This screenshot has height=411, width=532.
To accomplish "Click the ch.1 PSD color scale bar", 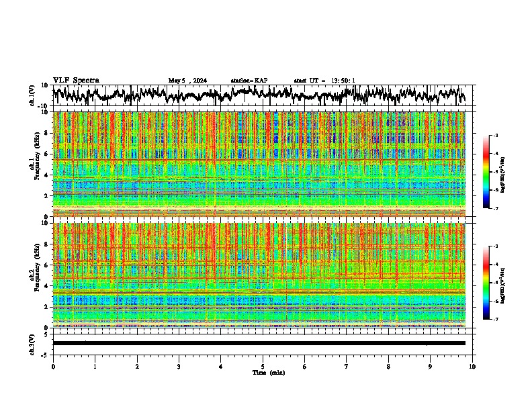I will tap(486, 172).
